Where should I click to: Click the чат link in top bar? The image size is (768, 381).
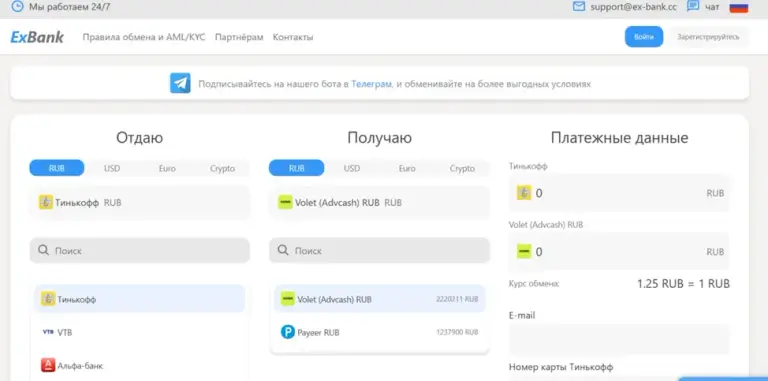pyautogui.click(x=712, y=7)
